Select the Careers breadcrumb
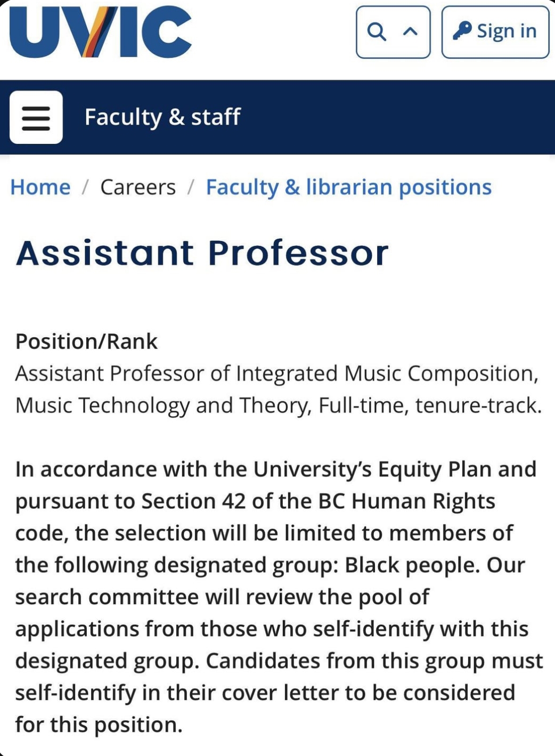Screen dimensions: 555x756 (138, 187)
